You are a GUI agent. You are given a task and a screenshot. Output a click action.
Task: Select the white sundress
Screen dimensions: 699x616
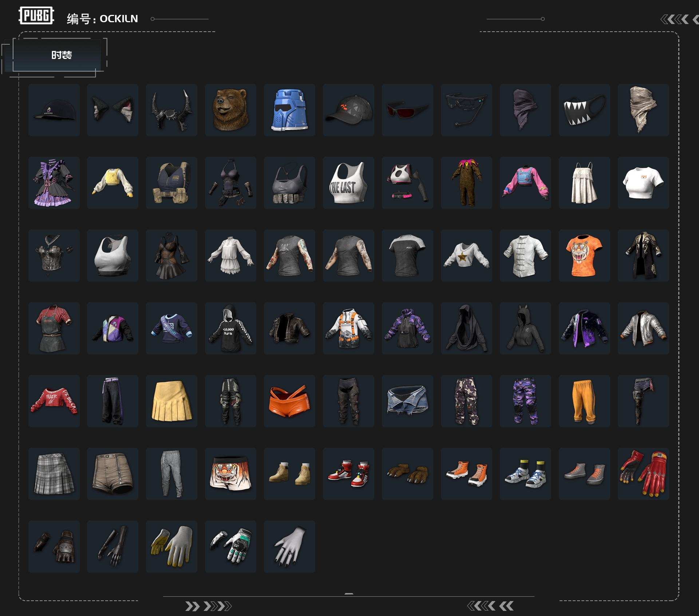pyautogui.click(x=584, y=183)
